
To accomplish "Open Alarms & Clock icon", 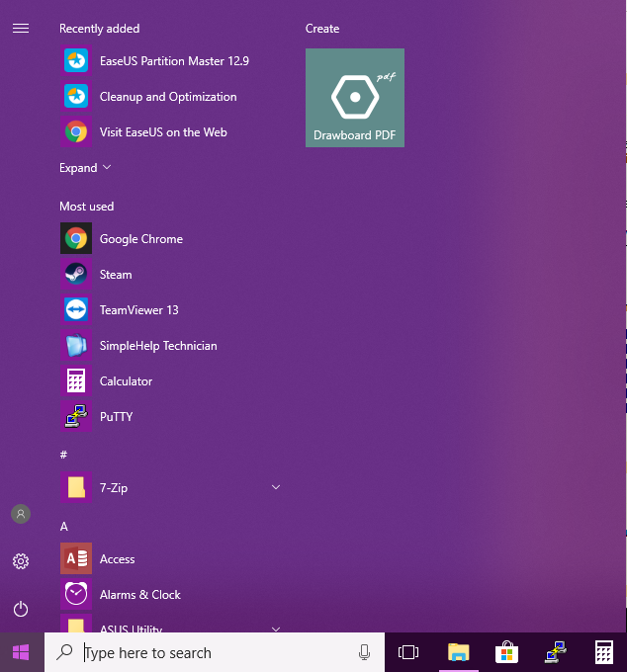I will pyautogui.click(x=76, y=594).
